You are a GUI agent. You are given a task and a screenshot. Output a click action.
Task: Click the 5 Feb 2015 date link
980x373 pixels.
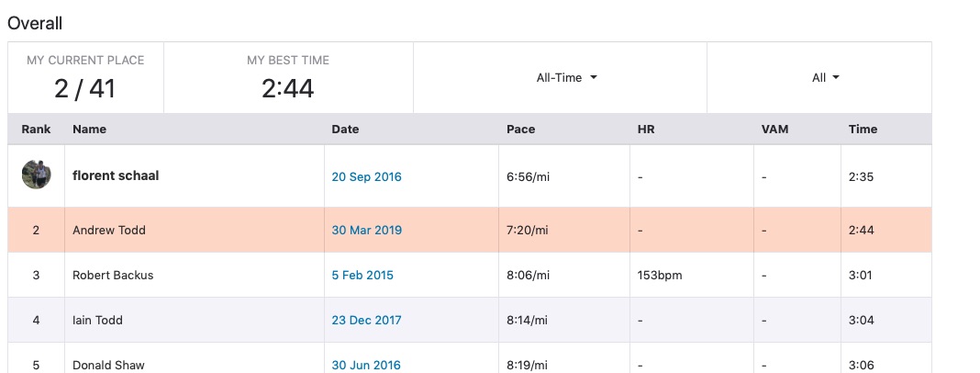(x=362, y=276)
